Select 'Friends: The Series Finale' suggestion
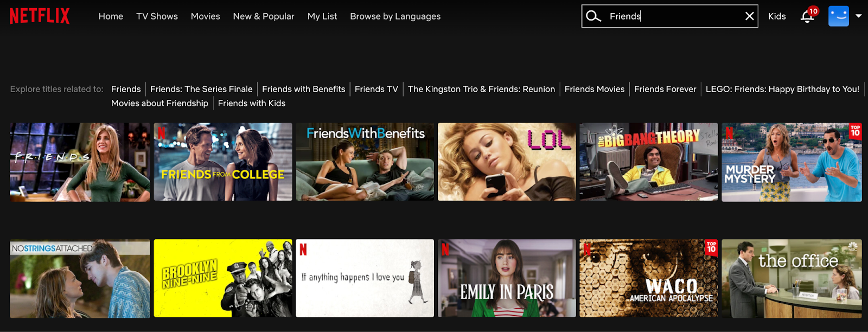Screen dimensions: 868x332 (201, 89)
